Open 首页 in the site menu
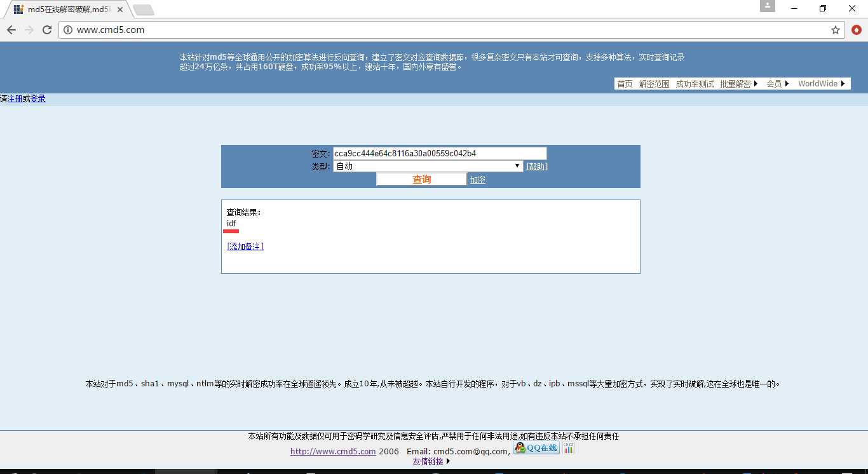Screen dimensions: 868x474 (625, 84)
